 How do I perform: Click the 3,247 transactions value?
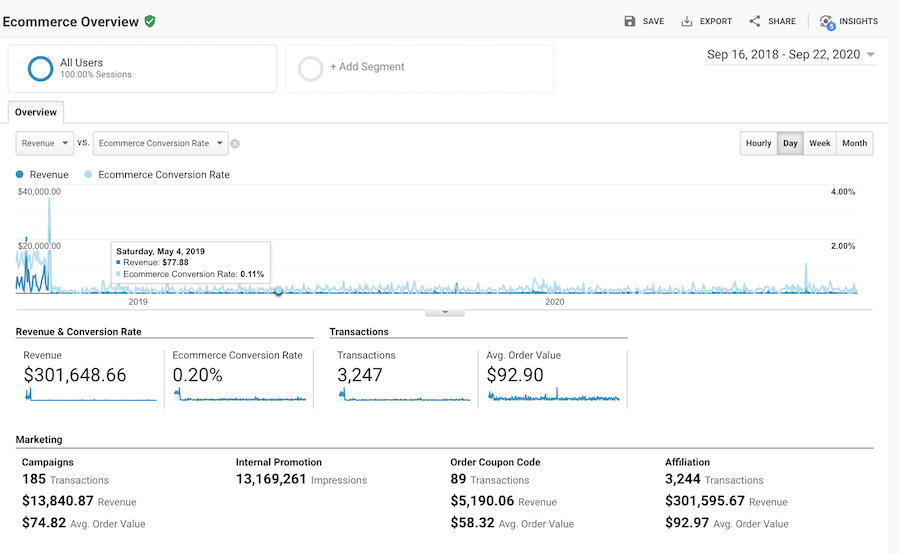(360, 375)
